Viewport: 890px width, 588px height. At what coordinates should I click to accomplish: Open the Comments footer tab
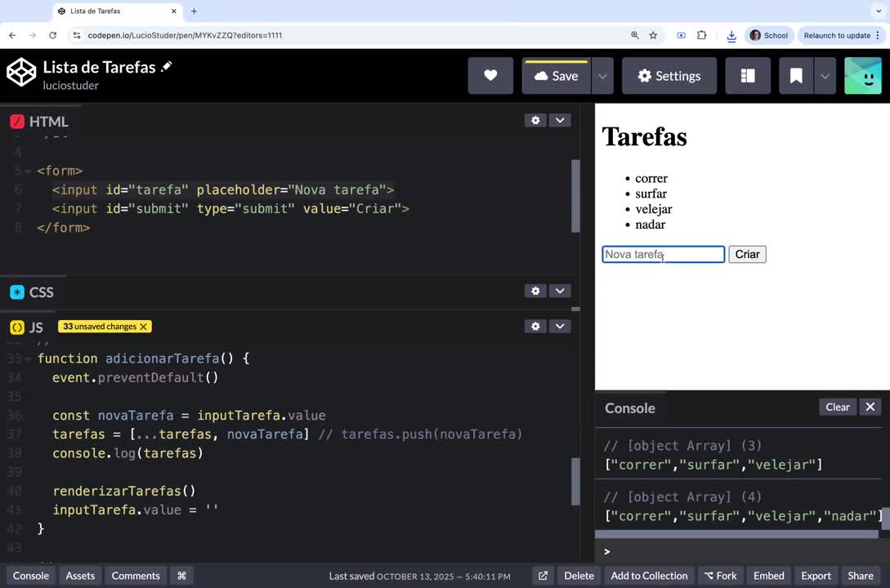[x=136, y=576]
